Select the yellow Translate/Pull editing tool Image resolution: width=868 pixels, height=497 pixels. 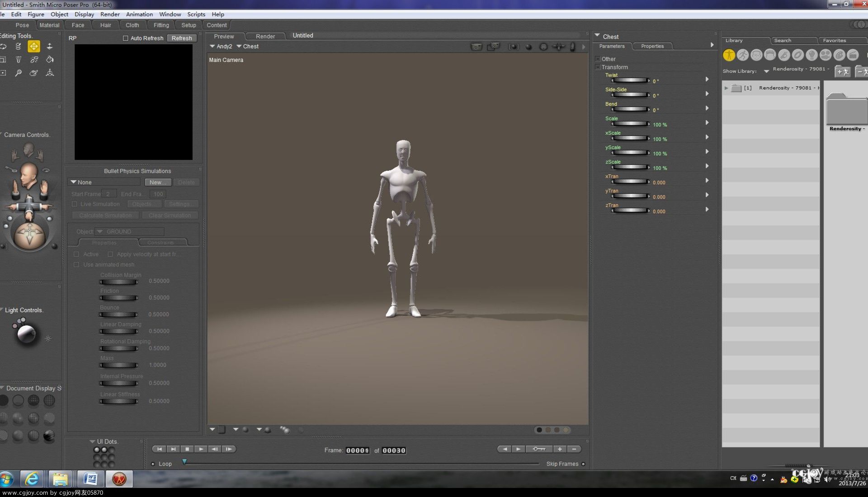34,46
